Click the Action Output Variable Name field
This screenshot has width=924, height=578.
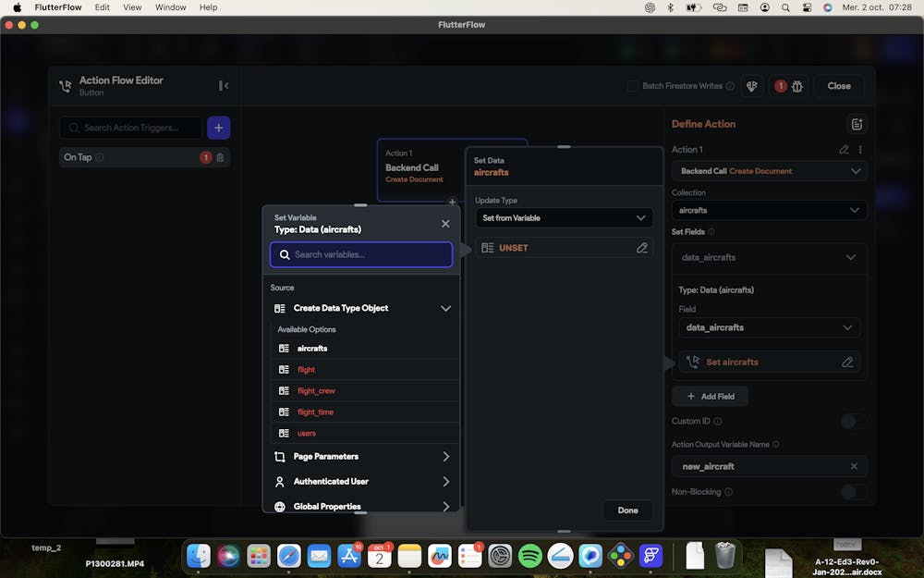click(x=769, y=466)
